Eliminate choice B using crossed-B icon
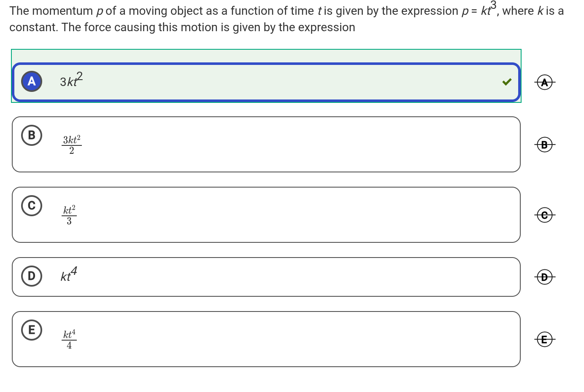 [x=545, y=145]
